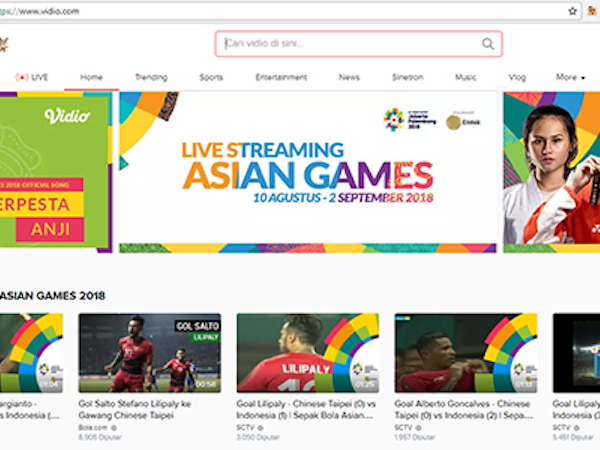Go to the Vlog tab
This screenshot has height=450, width=600.
point(517,77)
